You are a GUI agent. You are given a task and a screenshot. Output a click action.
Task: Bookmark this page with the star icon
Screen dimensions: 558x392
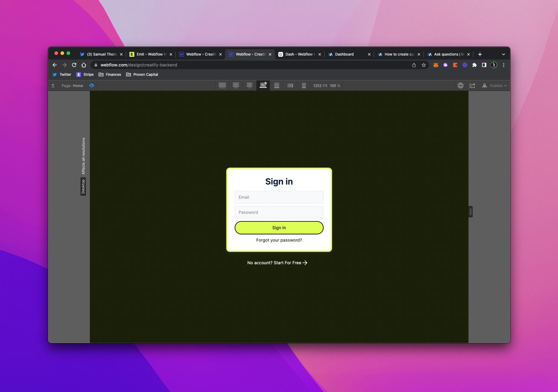pyautogui.click(x=424, y=65)
